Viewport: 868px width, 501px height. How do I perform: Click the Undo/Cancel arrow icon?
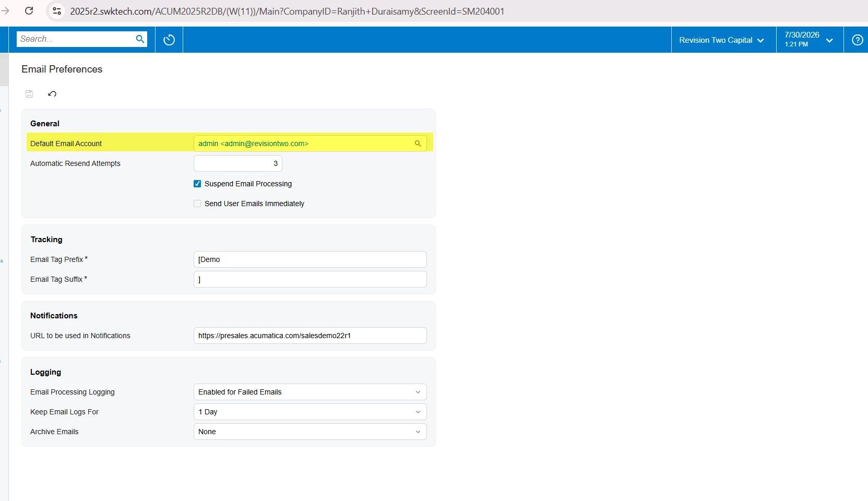point(52,94)
